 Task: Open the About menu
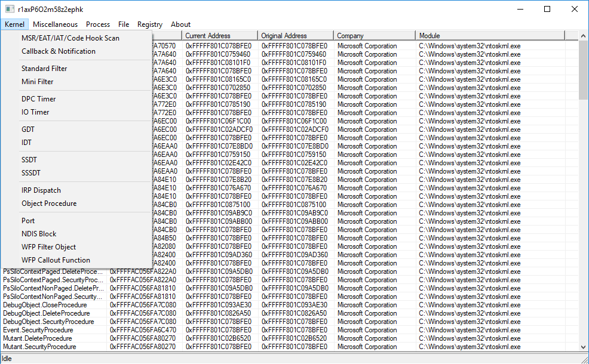tap(180, 24)
